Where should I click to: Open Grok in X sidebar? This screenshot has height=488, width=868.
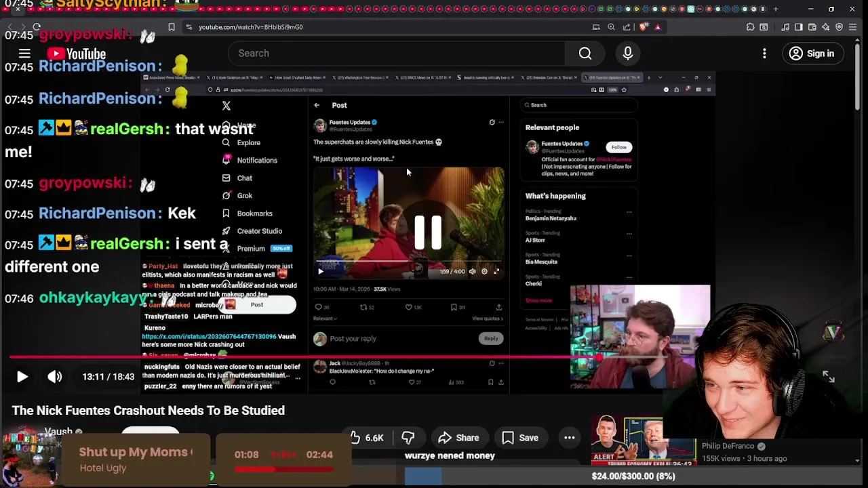[237, 196]
